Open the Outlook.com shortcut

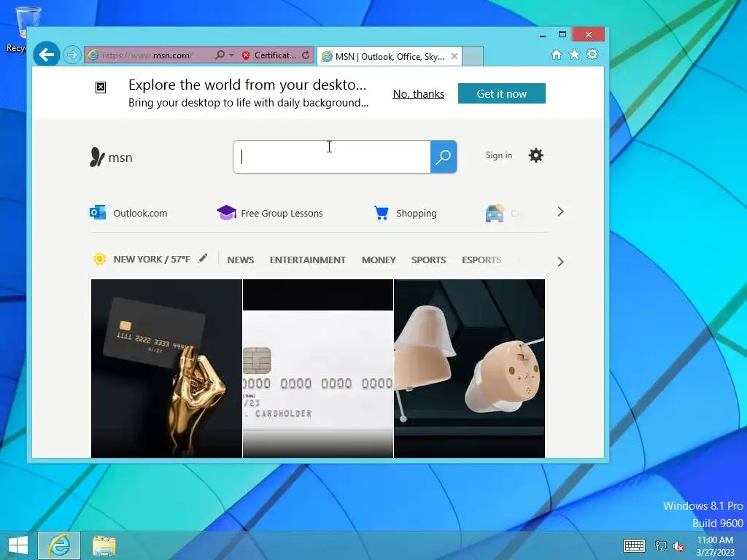click(x=128, y=213)
